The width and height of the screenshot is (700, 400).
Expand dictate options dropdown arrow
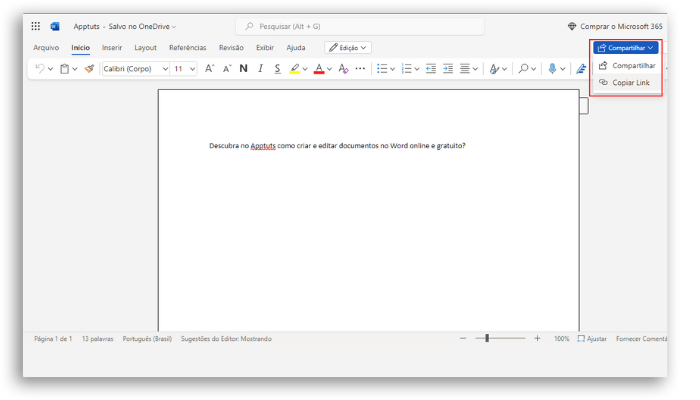[x=562, y=69]
